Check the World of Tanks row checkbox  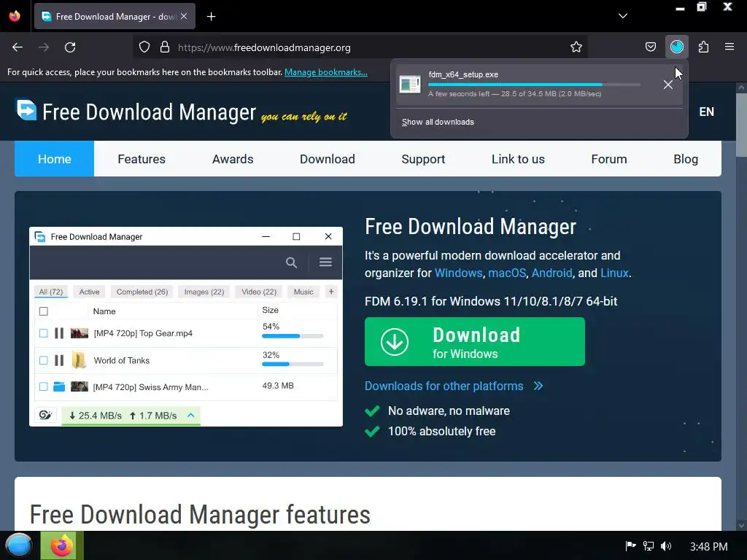click(44, 360)
